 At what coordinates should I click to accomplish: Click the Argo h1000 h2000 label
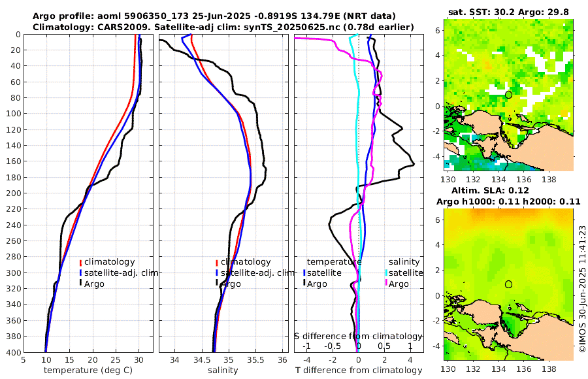point(508,202)
